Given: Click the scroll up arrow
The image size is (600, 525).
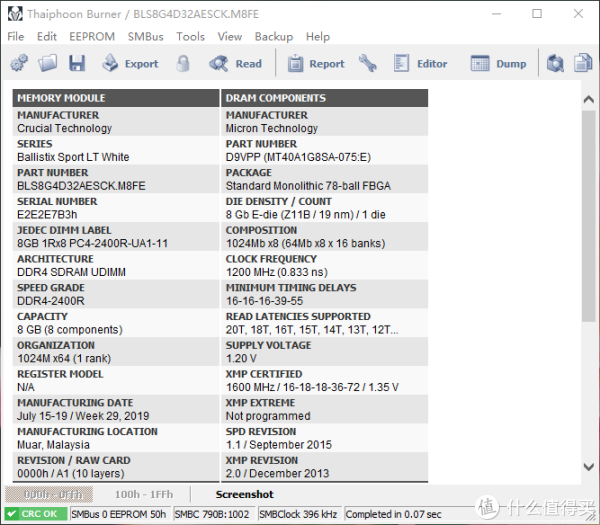Looking at the screenshot, I should (x=589, y=100).
